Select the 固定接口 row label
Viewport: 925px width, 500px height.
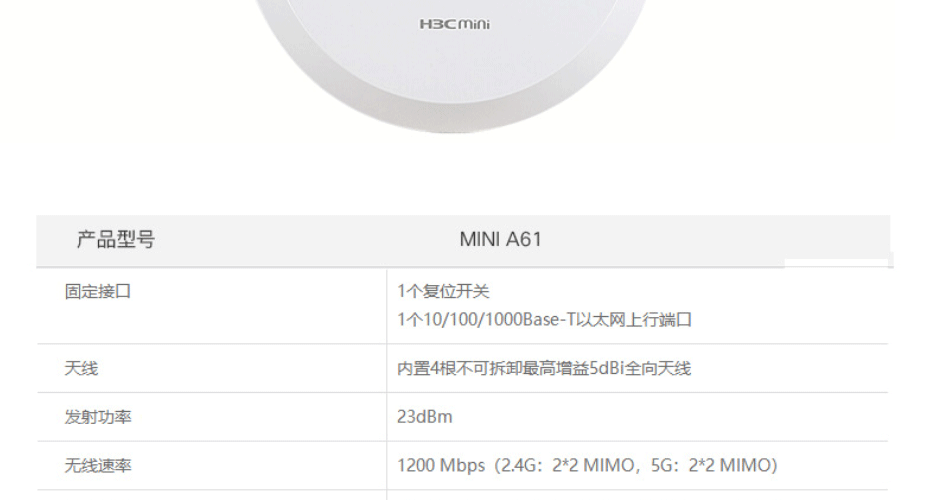[x=98, y=291]
